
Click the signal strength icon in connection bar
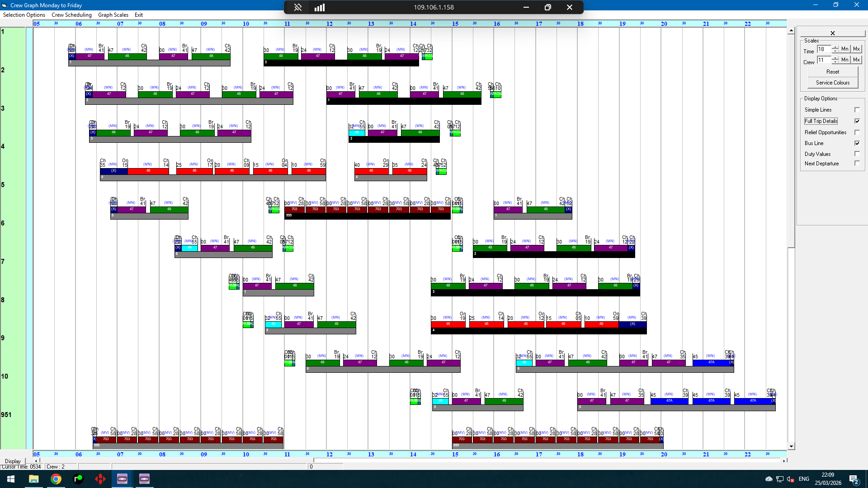coord(320,7)
